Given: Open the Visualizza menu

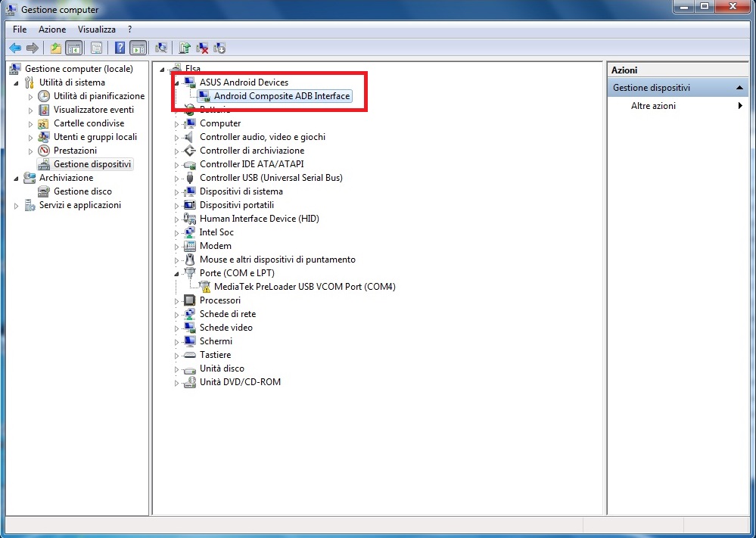Looking at the screenshot, I should (x=97, y=30).
